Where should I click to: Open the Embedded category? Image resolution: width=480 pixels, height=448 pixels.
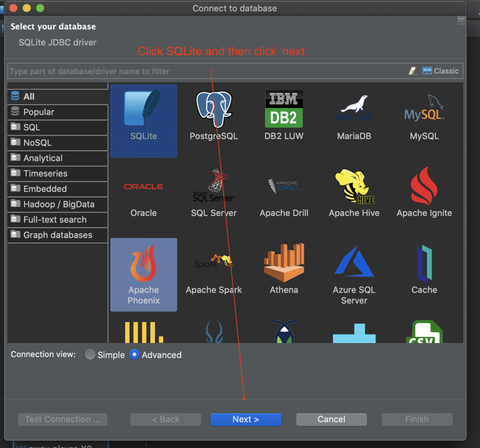click(58, 189)
